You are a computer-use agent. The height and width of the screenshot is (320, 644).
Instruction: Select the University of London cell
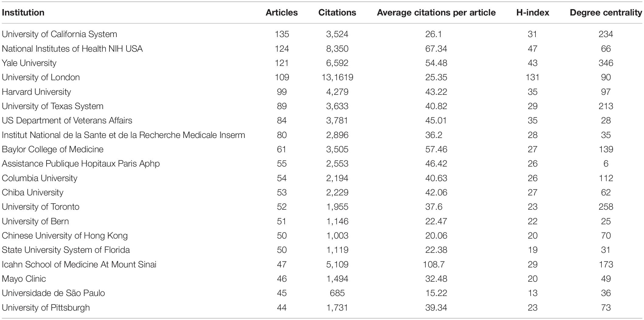[x=41, y=77]
